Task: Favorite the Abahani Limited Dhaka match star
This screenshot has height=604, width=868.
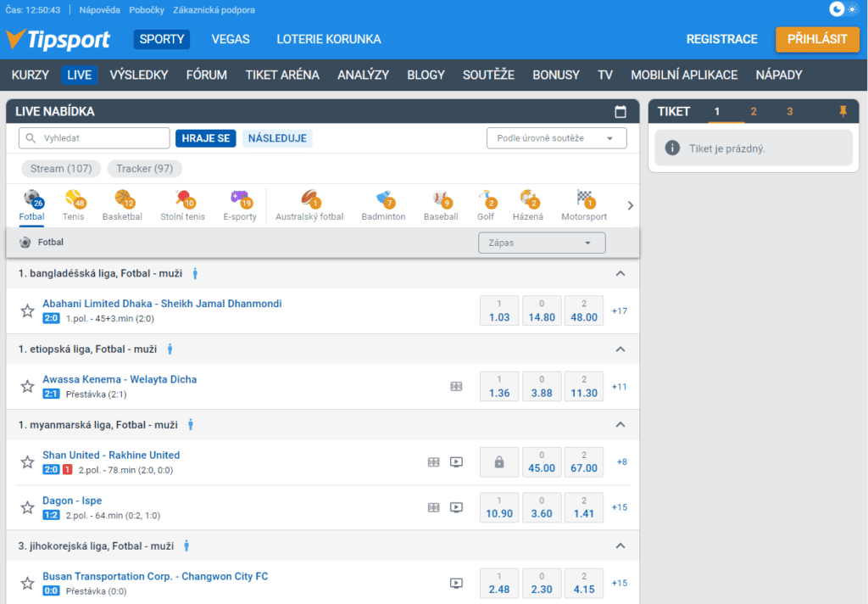Action: coord(27,310)
